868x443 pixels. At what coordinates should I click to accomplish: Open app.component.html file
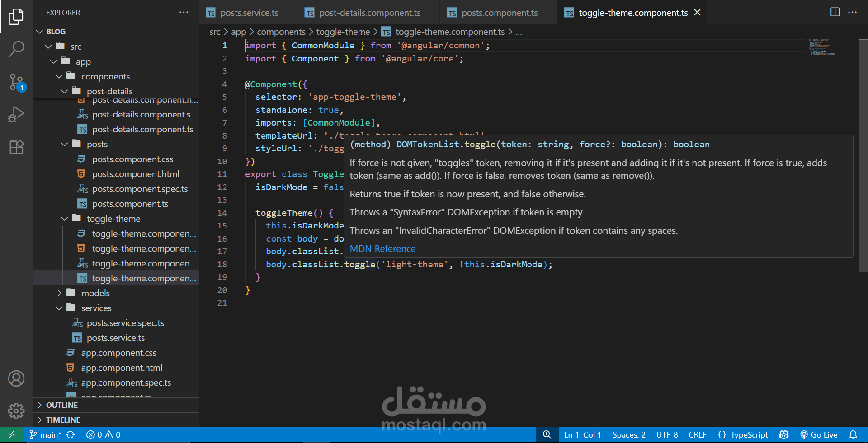pyautogui.click(x=116, y=368)
